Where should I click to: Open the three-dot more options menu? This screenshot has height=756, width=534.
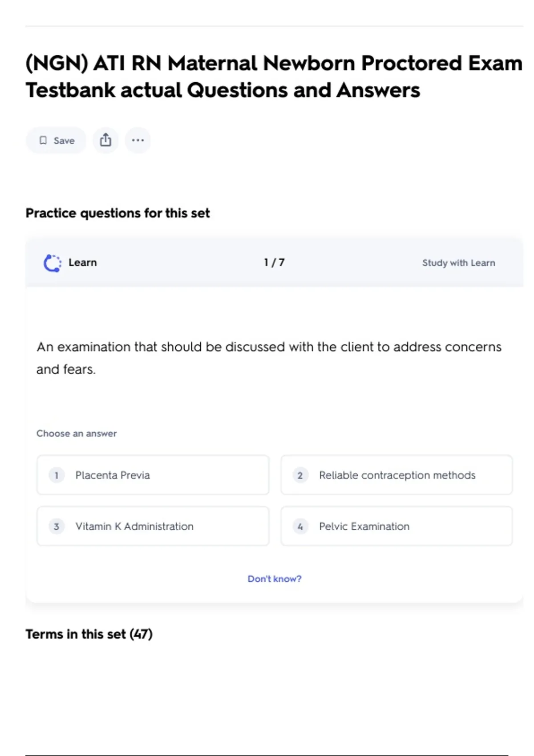coord(138,141)
